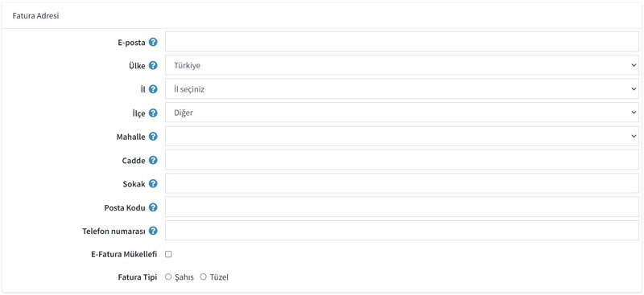Expand the empty Mahalle dropdown
This screenshot has height=295, width=644.
click(402, 136)
